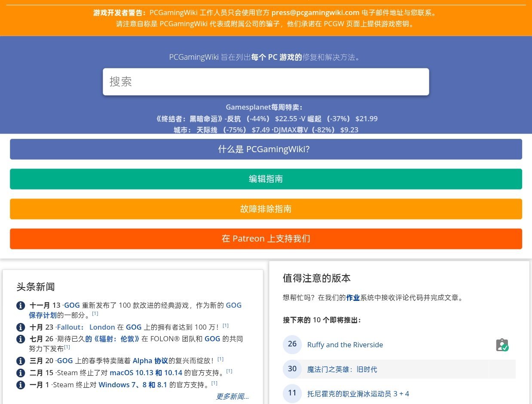532x404 pixels.
Task: Open GOG link in 十月 23 news
Action: 134,327
